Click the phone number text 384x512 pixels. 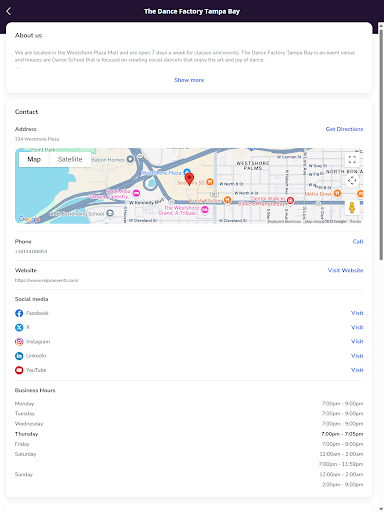point(31,251)
